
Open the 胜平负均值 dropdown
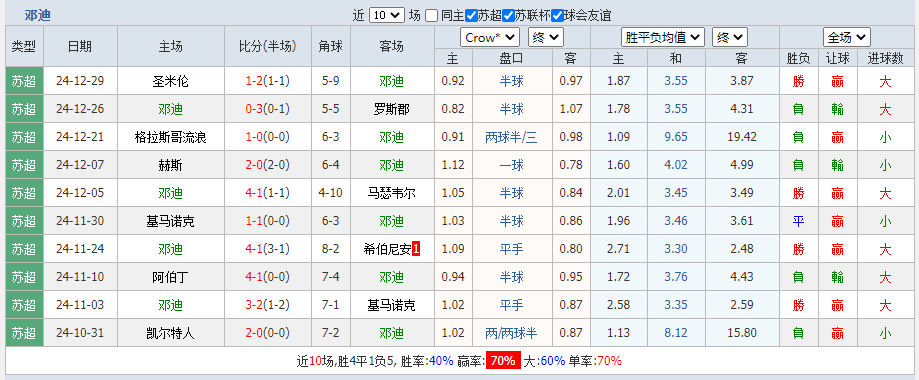[x=663, y=38]
